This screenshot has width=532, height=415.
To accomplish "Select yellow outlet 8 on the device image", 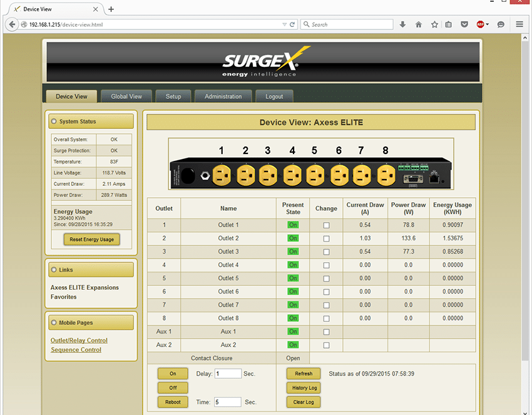I will 386,175.
